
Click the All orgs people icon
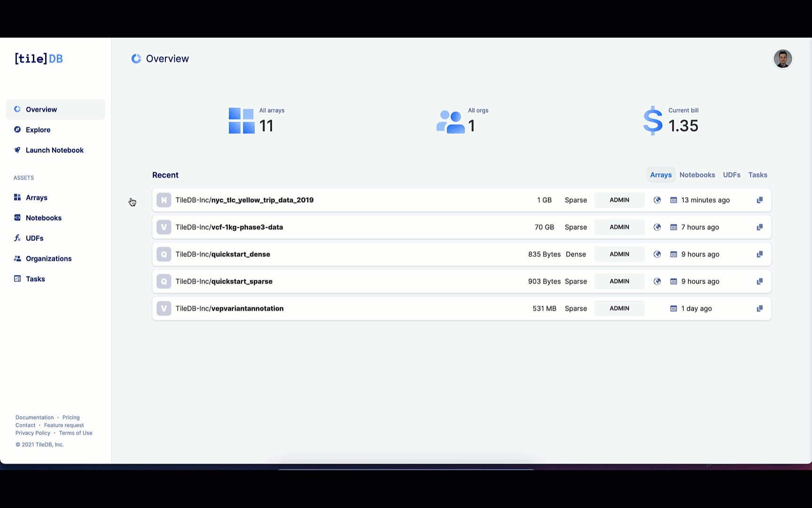[451, 122]
